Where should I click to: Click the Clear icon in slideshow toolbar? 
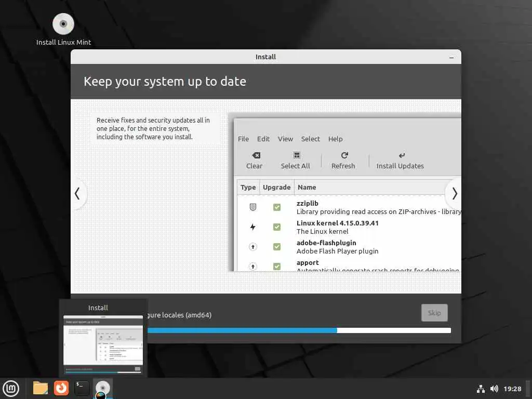(x=256, y=155)
